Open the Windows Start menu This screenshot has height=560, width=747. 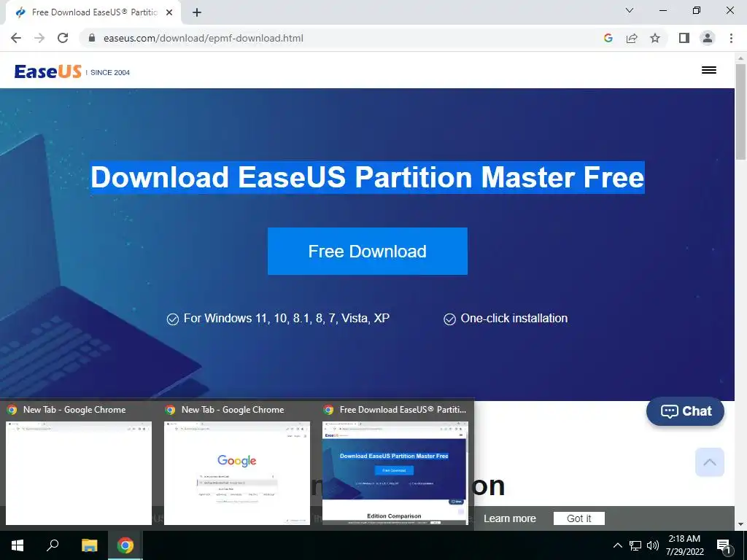click(18, 545)
